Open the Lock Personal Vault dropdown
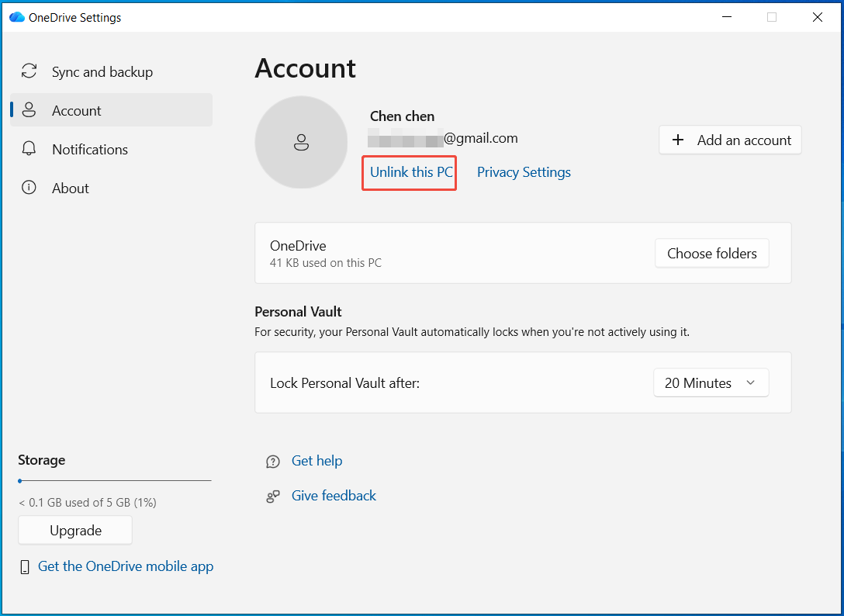 (711, 382)
